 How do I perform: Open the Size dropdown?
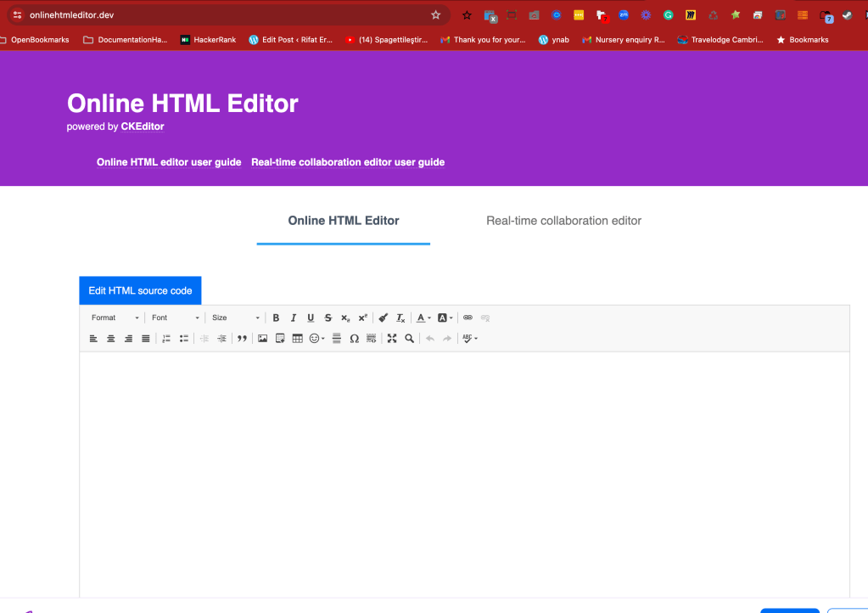click(235, 318)
